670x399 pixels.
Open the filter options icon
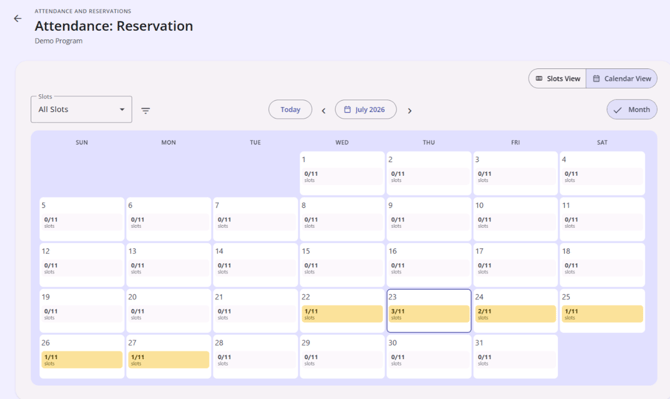[x=146, y=111]
